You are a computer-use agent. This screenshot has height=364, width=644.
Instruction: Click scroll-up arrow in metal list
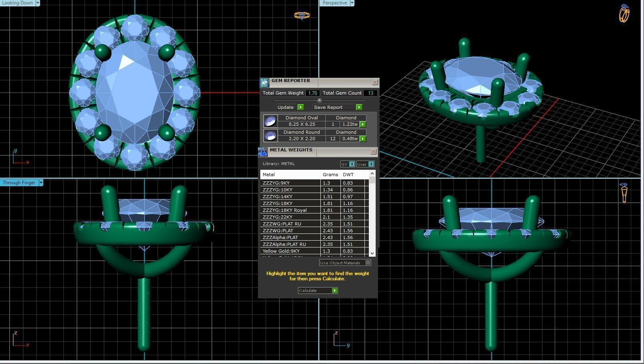click(372, 173)
